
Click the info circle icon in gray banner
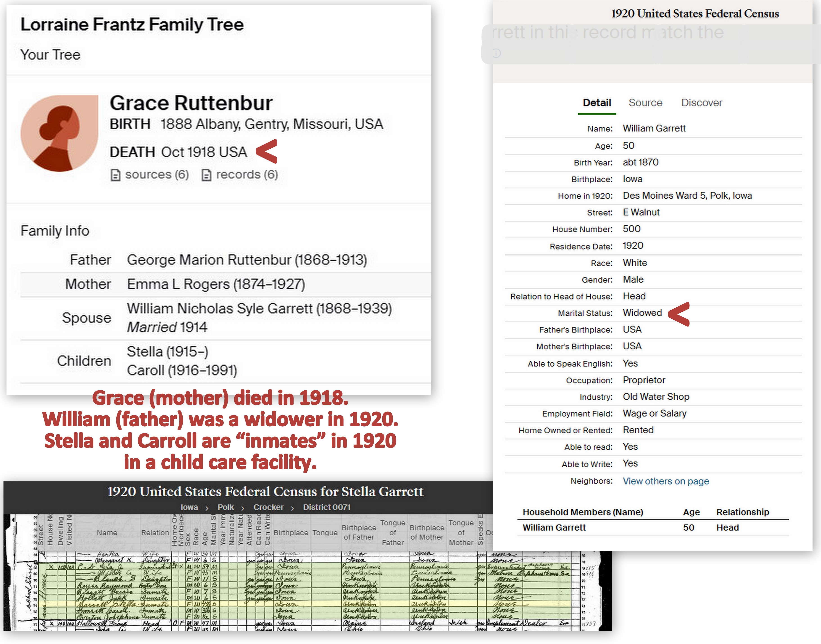(496, 53)
